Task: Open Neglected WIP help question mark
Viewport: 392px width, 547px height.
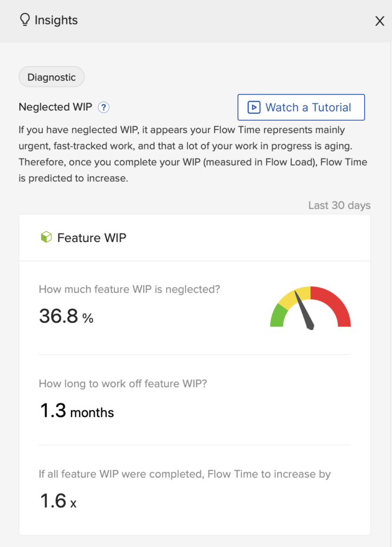Action: tap(104, 107)
